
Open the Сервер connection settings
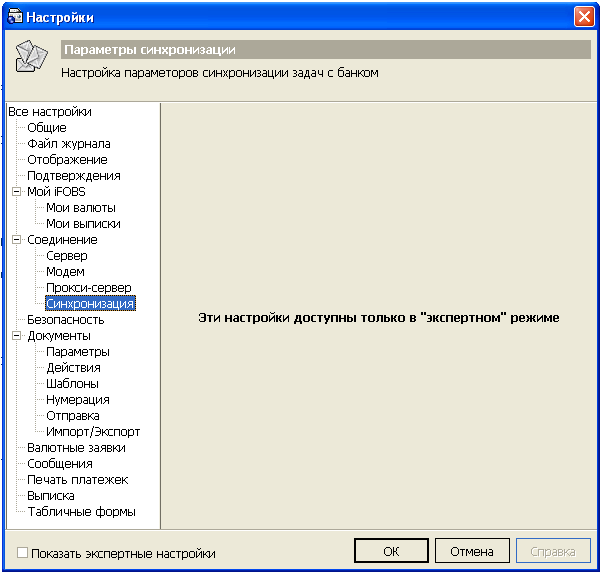[x=67, y=256]
